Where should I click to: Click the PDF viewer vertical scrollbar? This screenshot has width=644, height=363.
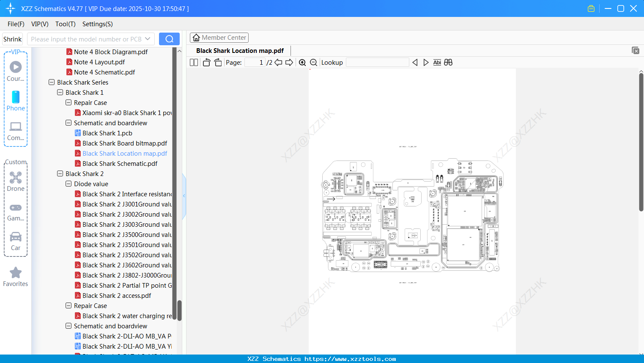(x=641, y=142)
